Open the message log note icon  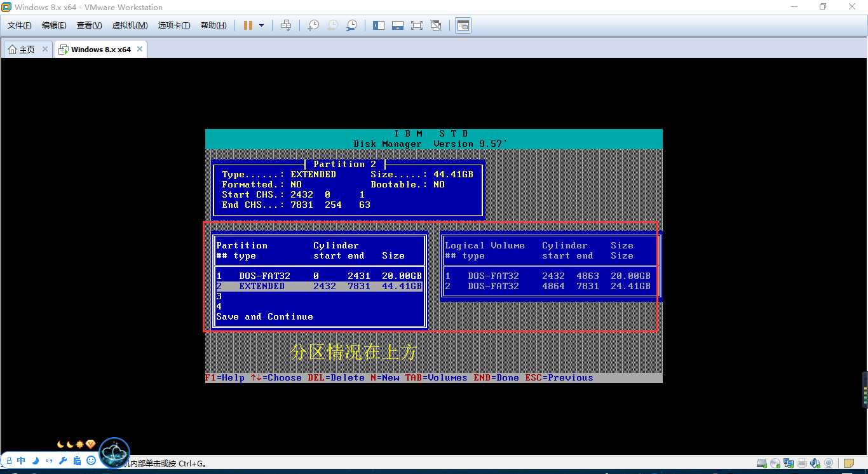850,464
